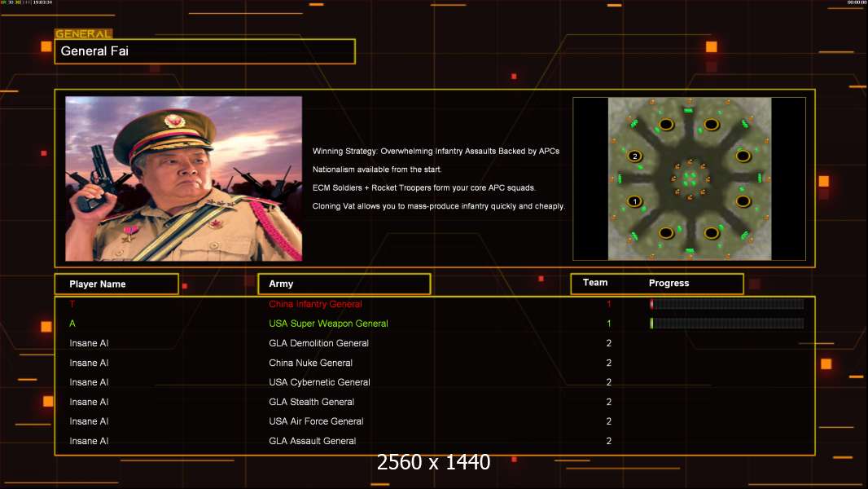Image resolution: width=868 pixels, height=489 pixels.
Task: Click team number 1 for USA Super Weapon General
Action: pos(609,324)
